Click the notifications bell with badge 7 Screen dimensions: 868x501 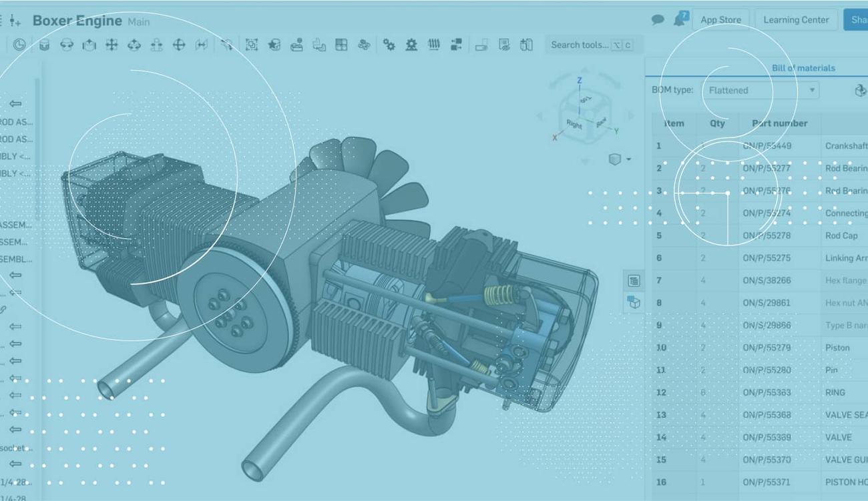[680, 19]
